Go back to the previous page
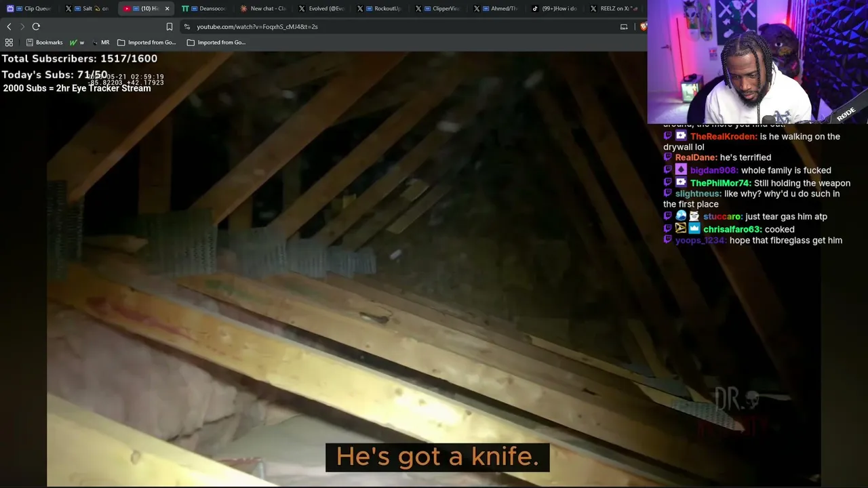The image size is (868, 488). click(x=9, y=26)
